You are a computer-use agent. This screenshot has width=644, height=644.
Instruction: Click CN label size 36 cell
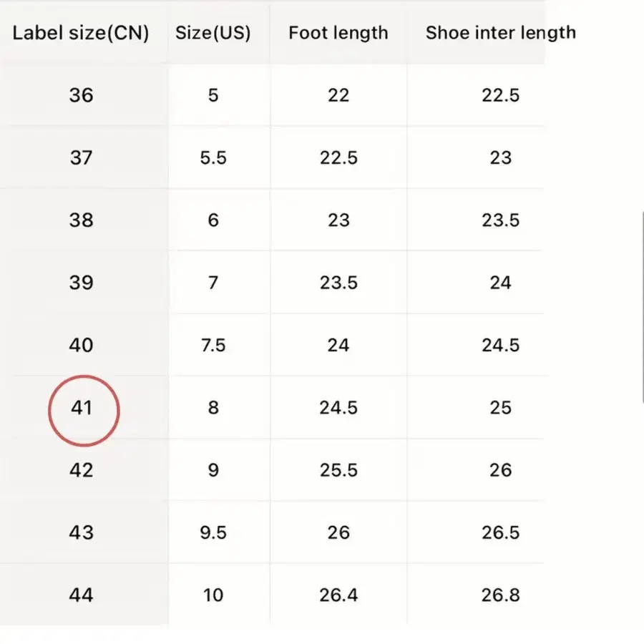[81, 95]
